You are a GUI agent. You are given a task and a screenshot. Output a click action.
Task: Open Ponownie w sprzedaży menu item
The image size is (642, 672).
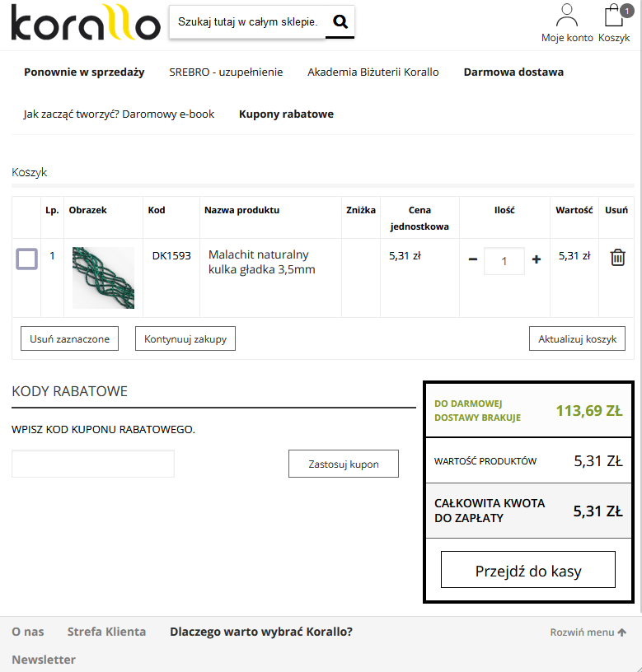tap(84, 72)
